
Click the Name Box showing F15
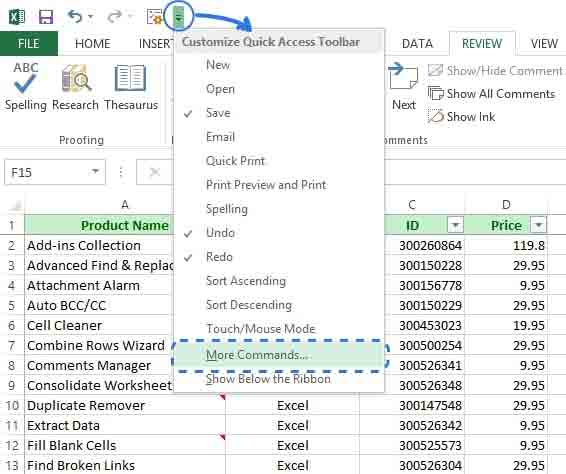point(55,172)
